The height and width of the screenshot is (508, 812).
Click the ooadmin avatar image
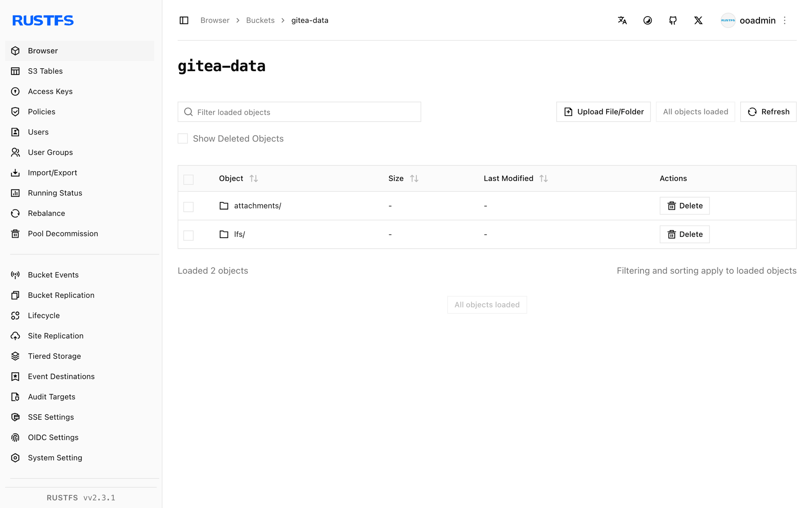point(728,20)
